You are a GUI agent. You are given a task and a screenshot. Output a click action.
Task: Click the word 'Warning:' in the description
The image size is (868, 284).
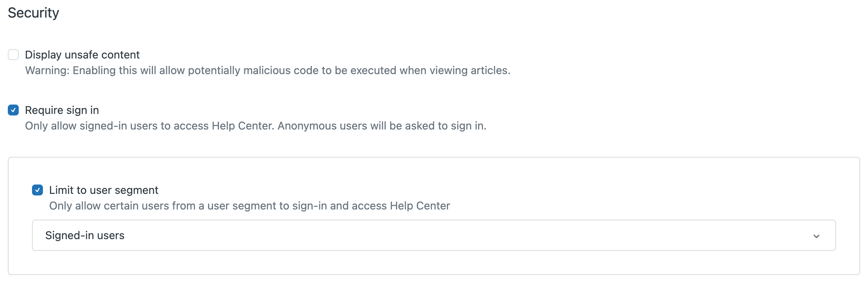coord(47,70)
